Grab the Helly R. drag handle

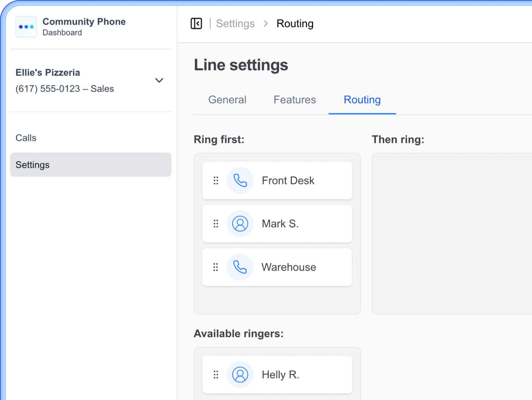pyautogui.click(x=216, y=375)
